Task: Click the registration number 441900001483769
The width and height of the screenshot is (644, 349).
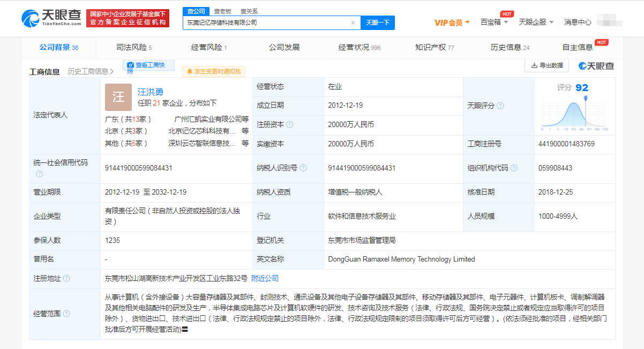Action: tap(566, 144)
